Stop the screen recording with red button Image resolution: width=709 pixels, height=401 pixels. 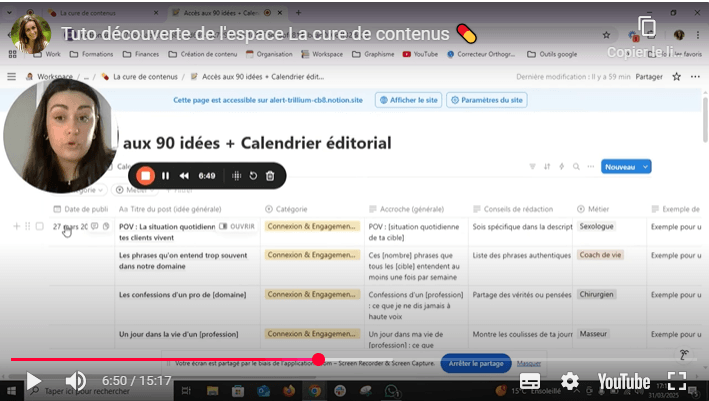[x=145, y=176]
